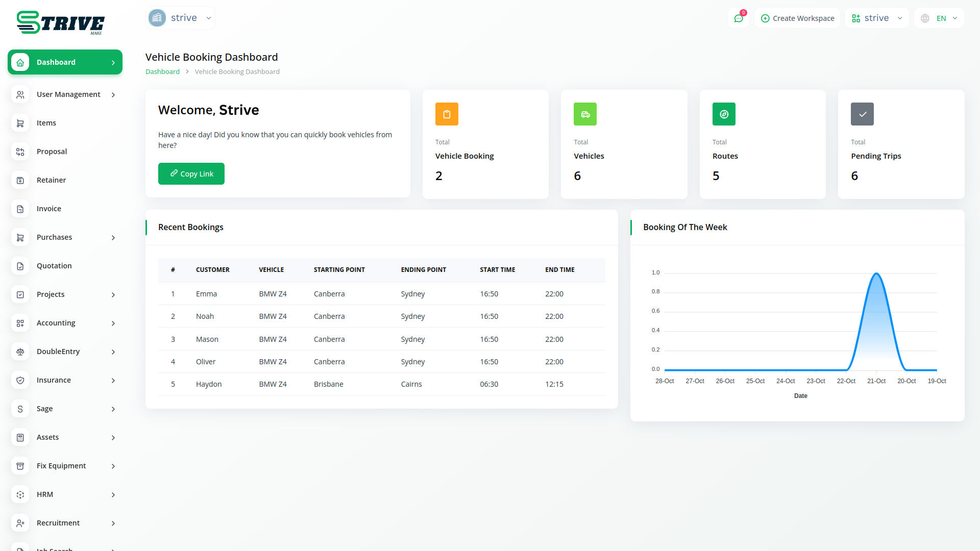Screen dimensions: 980x551
Task: Click the Routes compass icon
Action: tap(724, 114)
